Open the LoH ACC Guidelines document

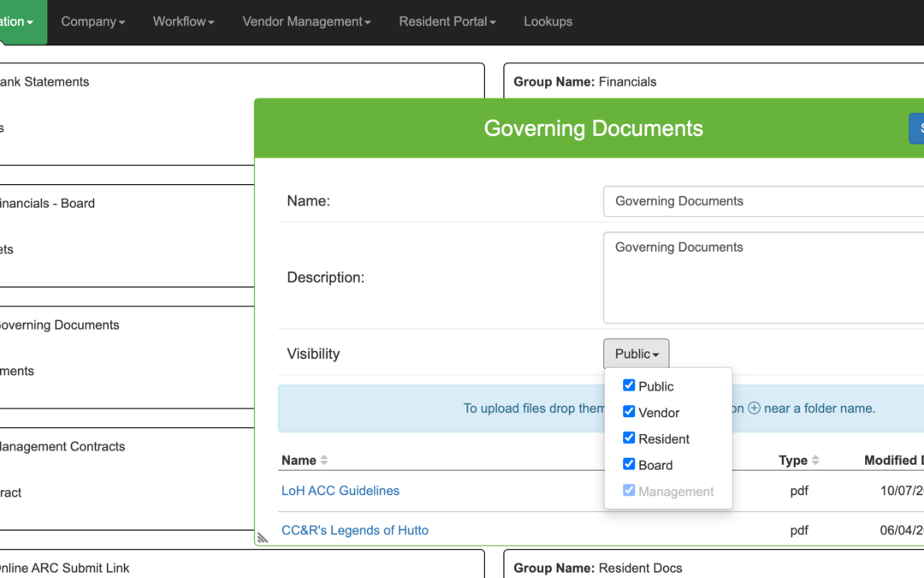click(340, 491)
